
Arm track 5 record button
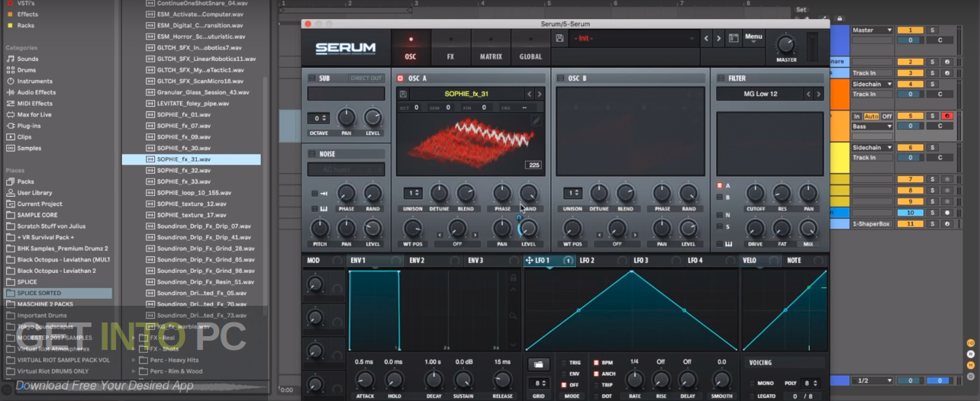pos(946,116)
